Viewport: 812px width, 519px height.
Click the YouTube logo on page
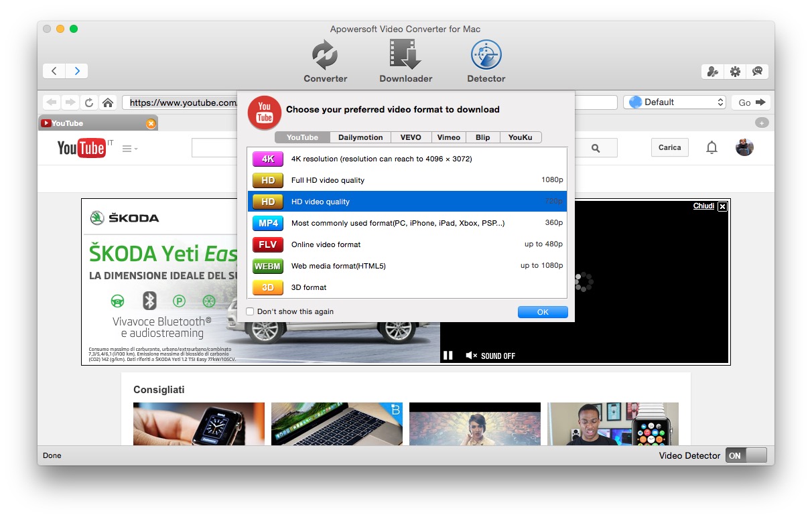click(x=81, y=147)
